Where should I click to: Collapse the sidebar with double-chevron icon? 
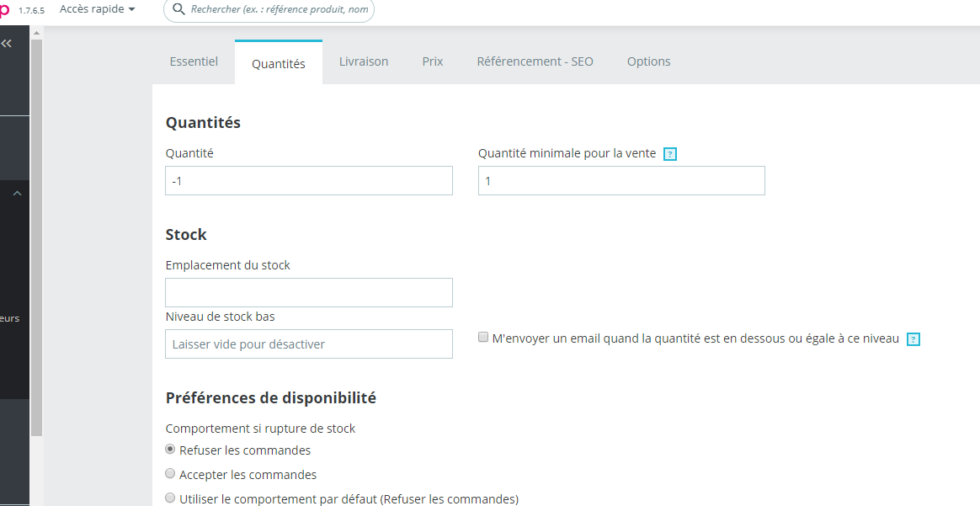pos(7,43)
